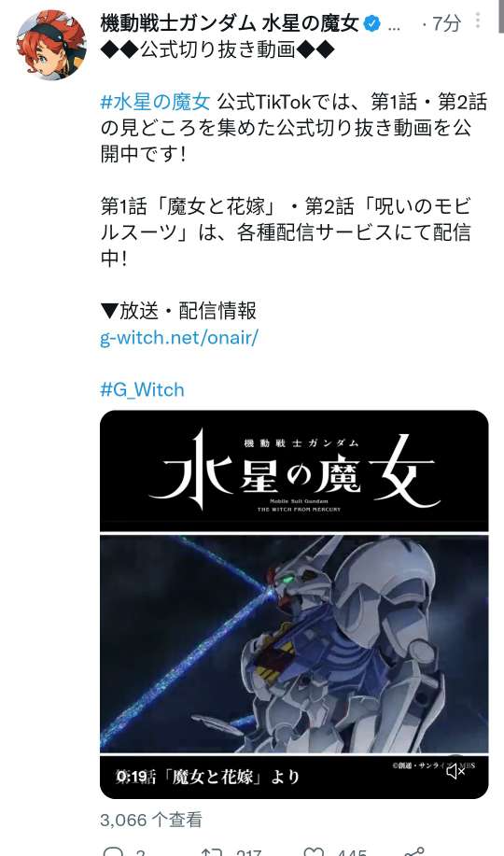Like the tweet with the heart icon
This screenshot has height=856, width=504.
(x=314, y=850)
